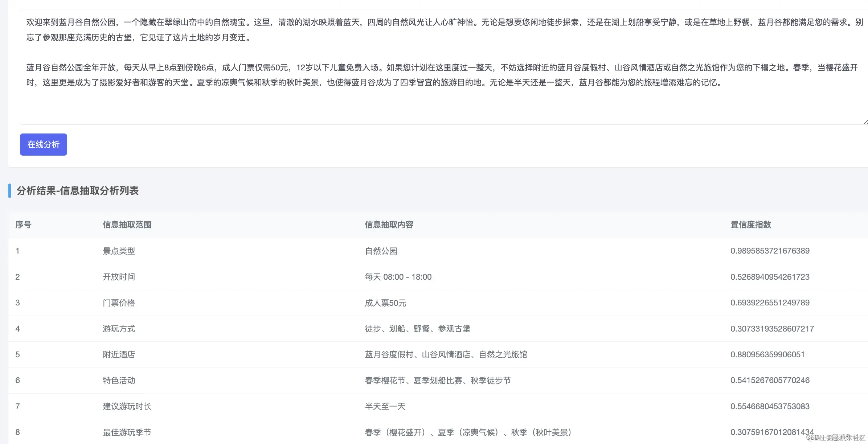Select the 特色活动 row label
Viewport: 868px width, 444px height.
click(119, 381)
